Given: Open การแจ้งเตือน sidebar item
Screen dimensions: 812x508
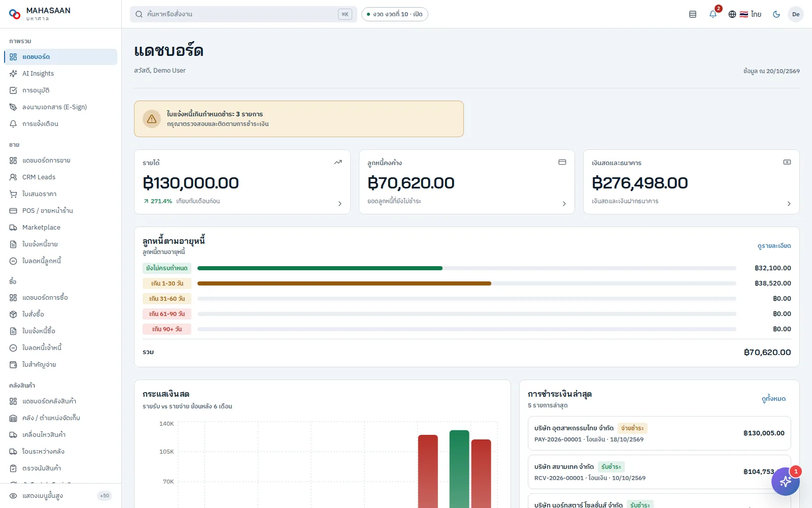Looking at the screenshot, I should (x=60, y=124).
